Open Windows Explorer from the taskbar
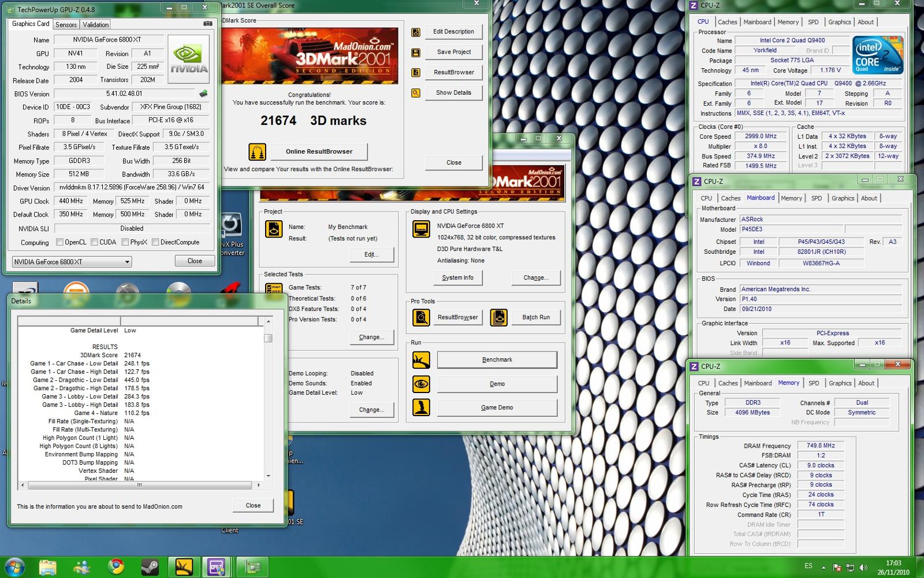 [49, 568]
